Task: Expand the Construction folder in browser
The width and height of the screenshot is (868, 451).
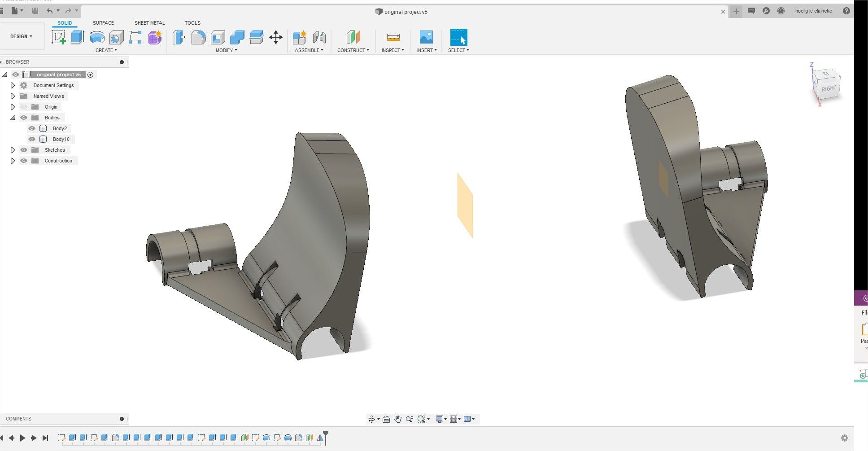Action: (13, 161)
